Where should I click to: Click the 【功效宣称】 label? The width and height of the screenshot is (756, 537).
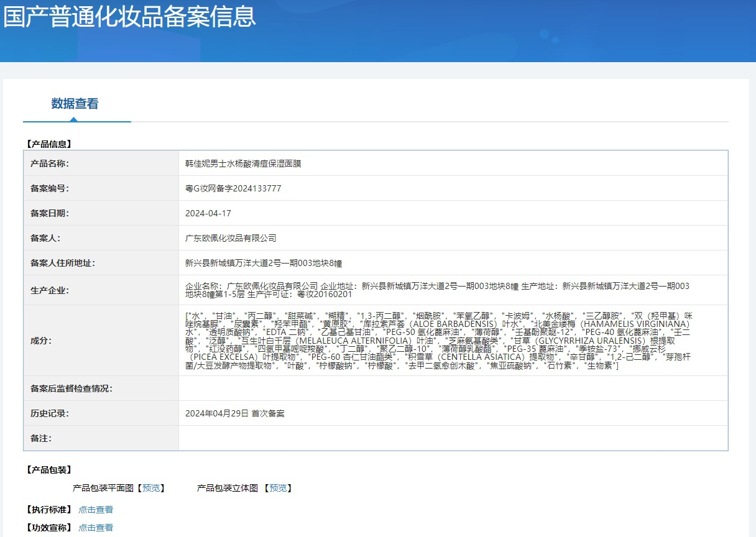(x=49, y=528)
